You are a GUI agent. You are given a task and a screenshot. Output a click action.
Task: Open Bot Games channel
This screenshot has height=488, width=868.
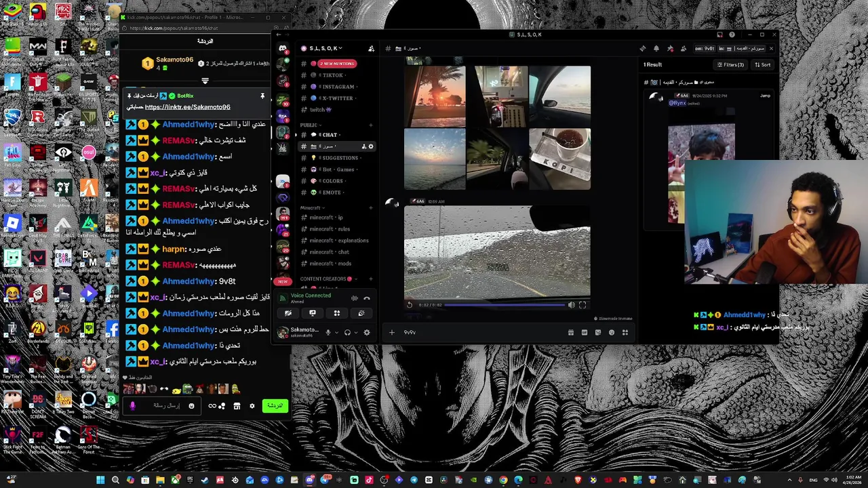[x=338, y=169]
